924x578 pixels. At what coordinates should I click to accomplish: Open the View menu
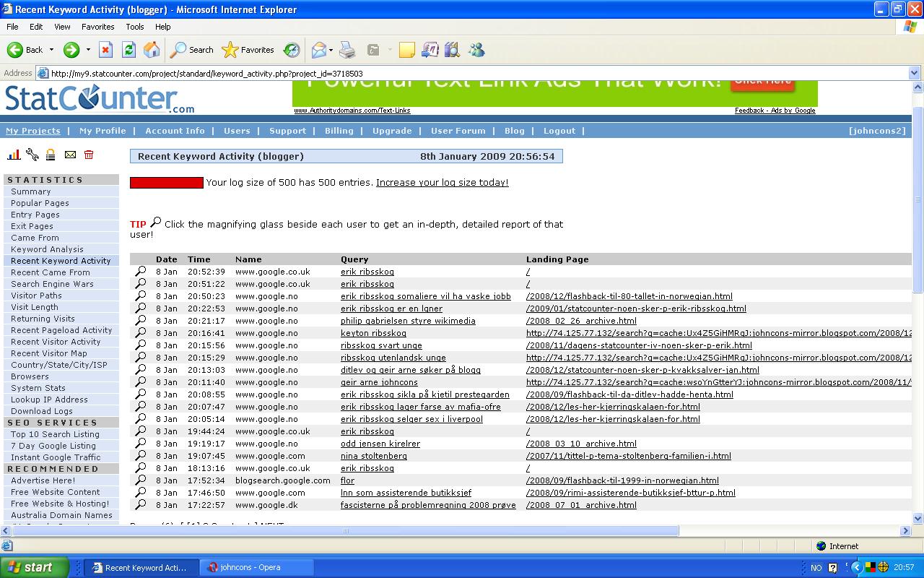point(62,27)
